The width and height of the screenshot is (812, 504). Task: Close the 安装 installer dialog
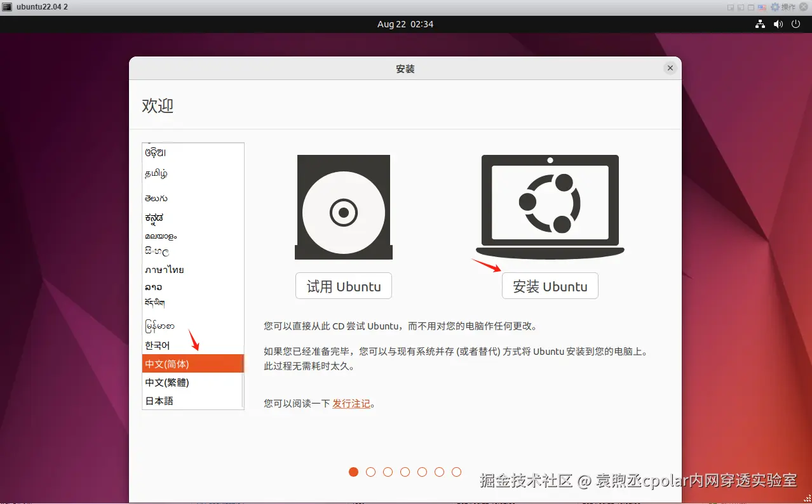coord(670,68)
